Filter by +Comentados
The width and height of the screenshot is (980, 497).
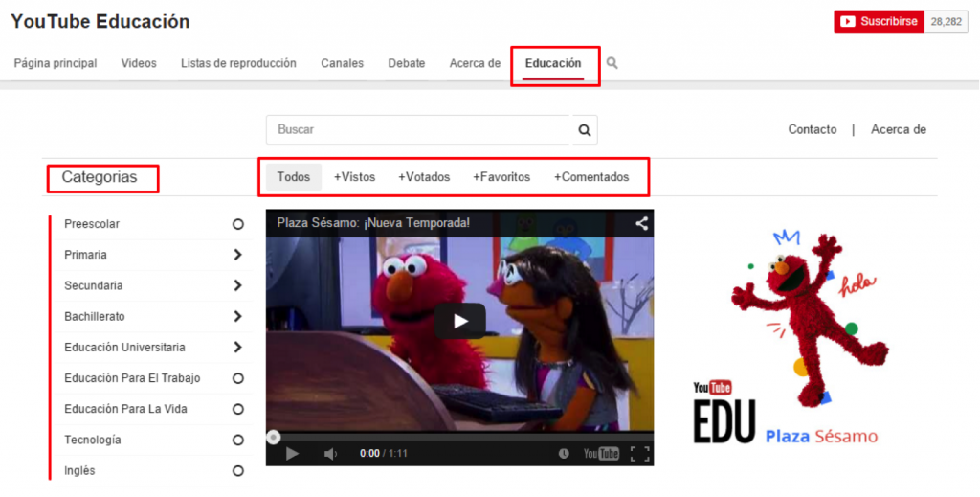591,177
